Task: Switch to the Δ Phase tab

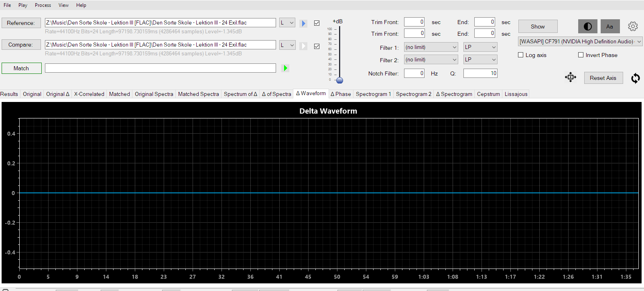Action: [x=341, y=94]
